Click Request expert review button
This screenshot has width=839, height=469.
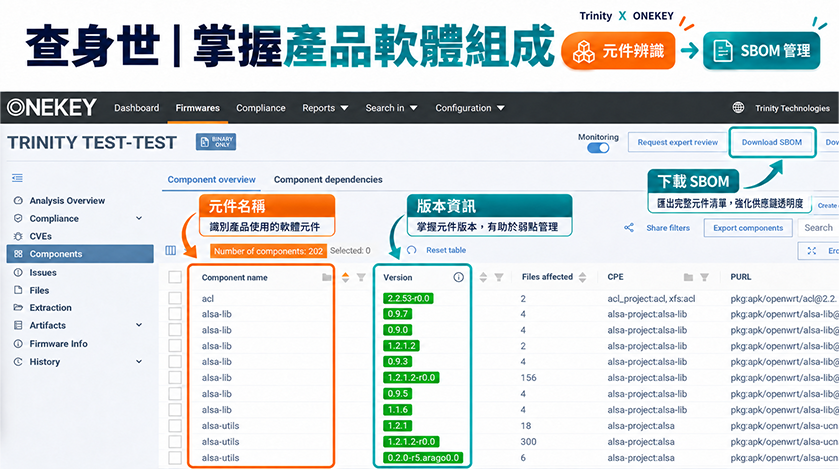tap(677, 142)
